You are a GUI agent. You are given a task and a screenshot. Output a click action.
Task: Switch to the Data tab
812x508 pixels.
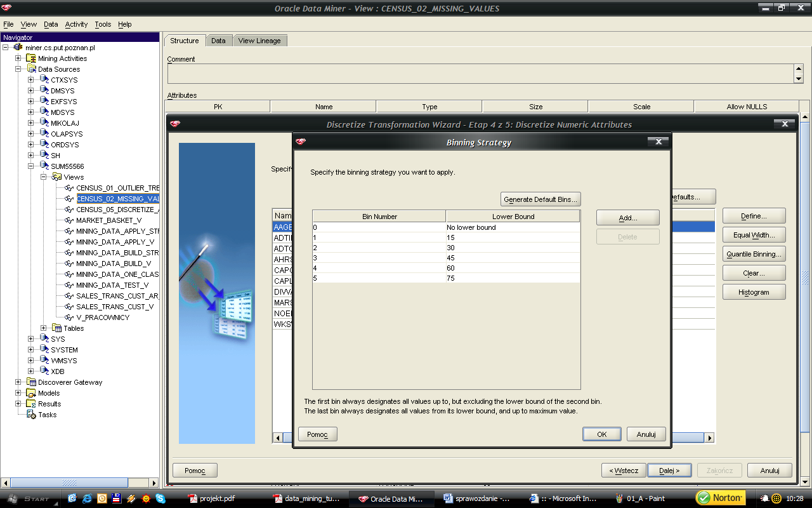pos(218,41)
